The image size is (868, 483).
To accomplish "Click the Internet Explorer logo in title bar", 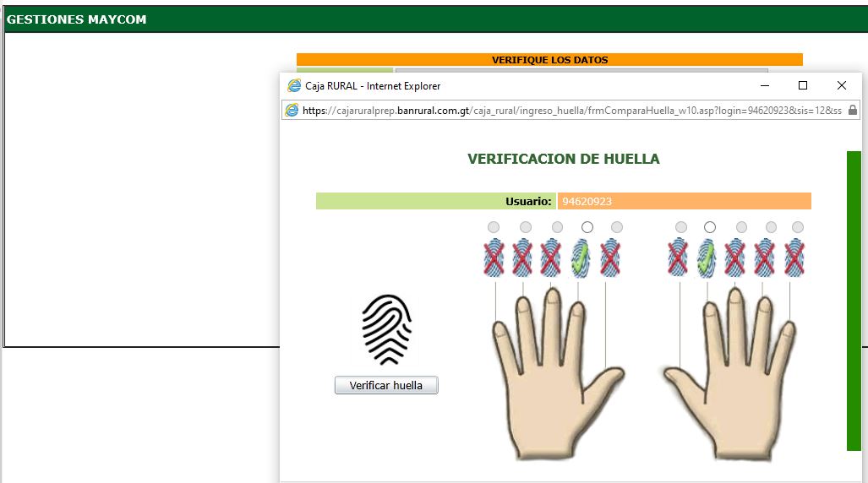I will (x=294, y=86).
